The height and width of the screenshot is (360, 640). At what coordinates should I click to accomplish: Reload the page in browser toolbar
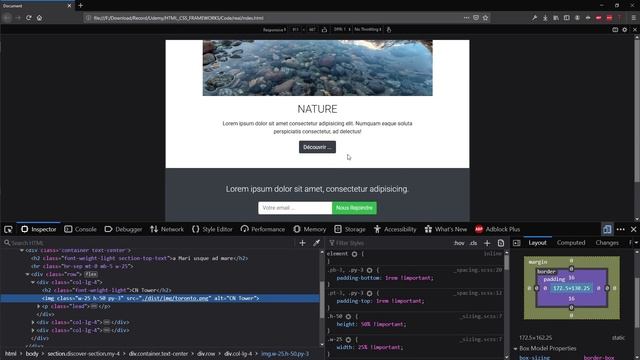(29, 18)
